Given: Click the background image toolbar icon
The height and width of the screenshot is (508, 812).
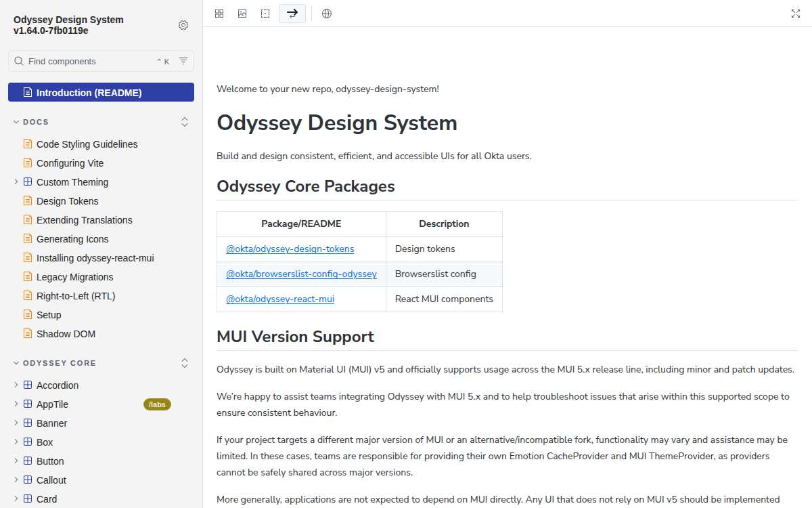Looking at the screenshot, I should click(x=242, y=14).
